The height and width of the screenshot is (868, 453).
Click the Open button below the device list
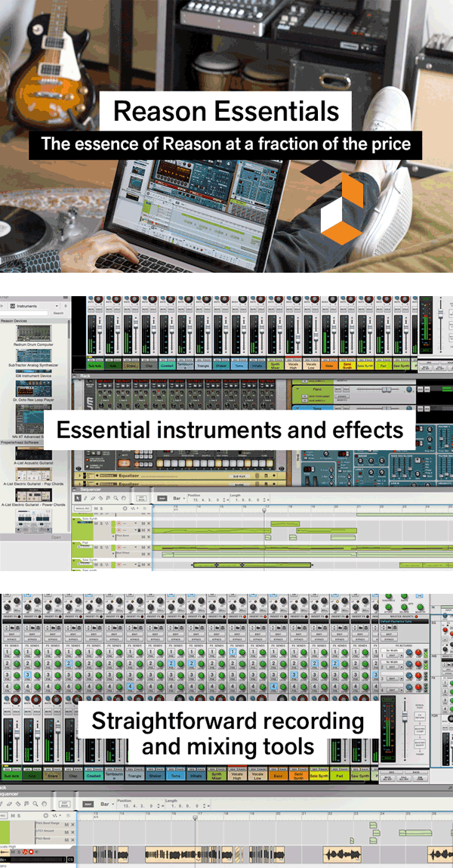56,537
